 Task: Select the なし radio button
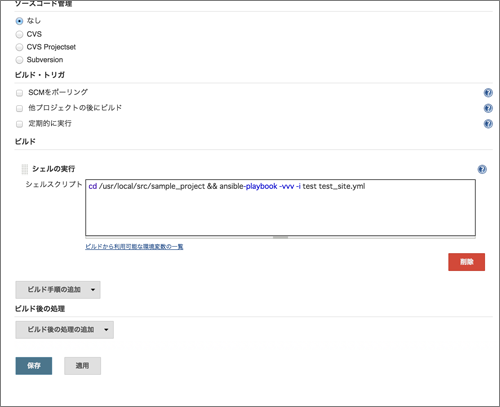point(19,21)
